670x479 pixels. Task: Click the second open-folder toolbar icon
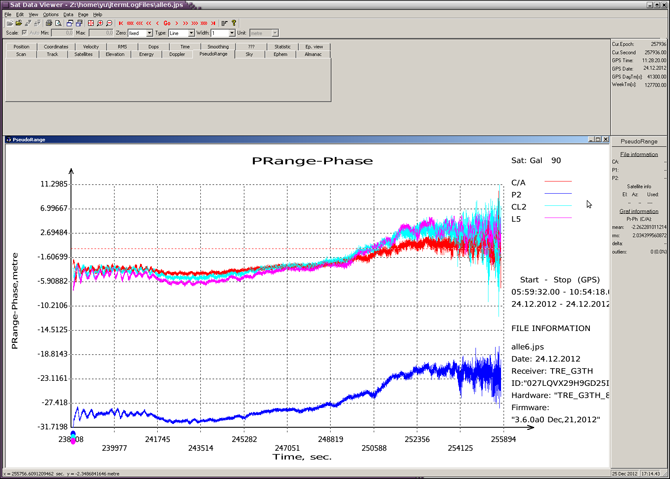pyautogui.click(x=19, y=23)
